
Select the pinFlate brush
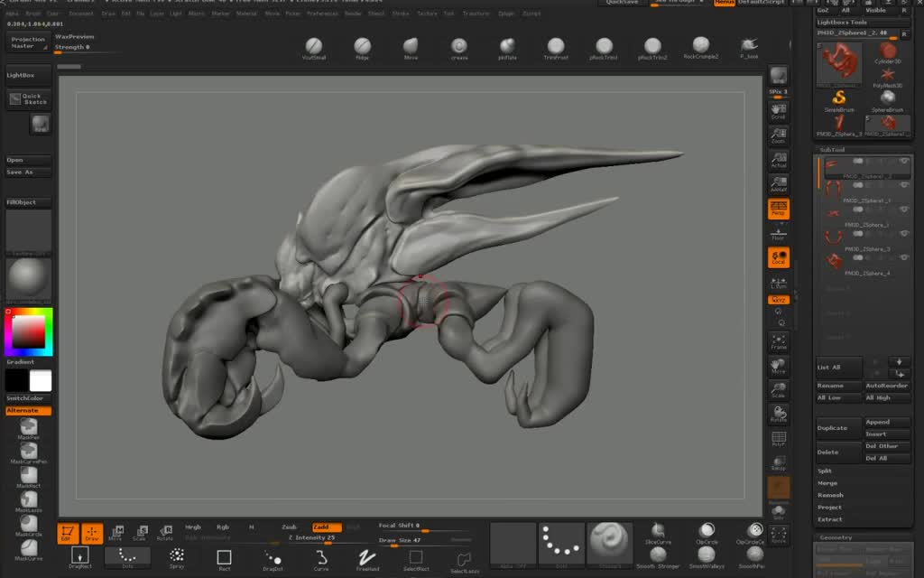pyautogui.click(x=507, y=49)
